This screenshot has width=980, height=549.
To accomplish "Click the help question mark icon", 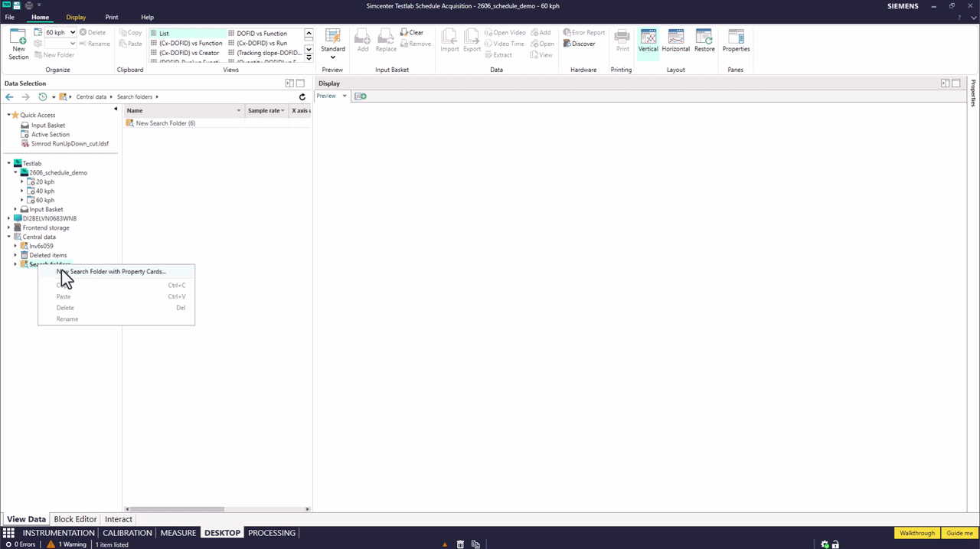I will click(x=959, y=17).
